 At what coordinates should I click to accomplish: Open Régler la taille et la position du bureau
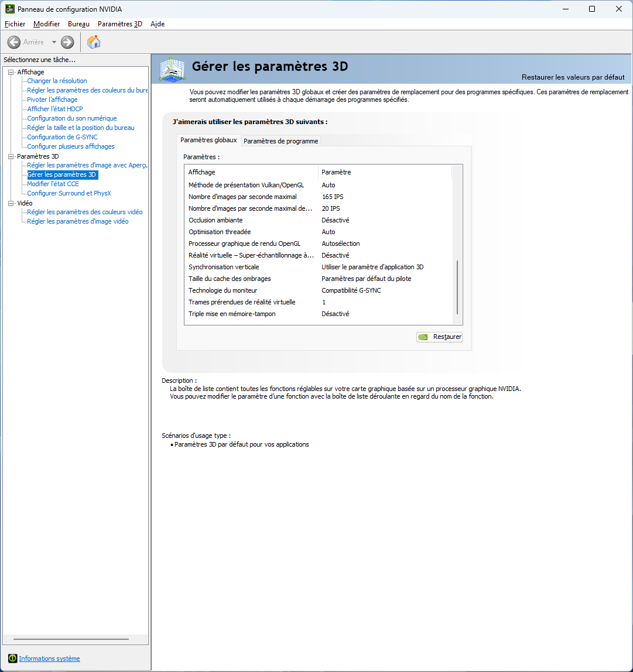point(81,128)
